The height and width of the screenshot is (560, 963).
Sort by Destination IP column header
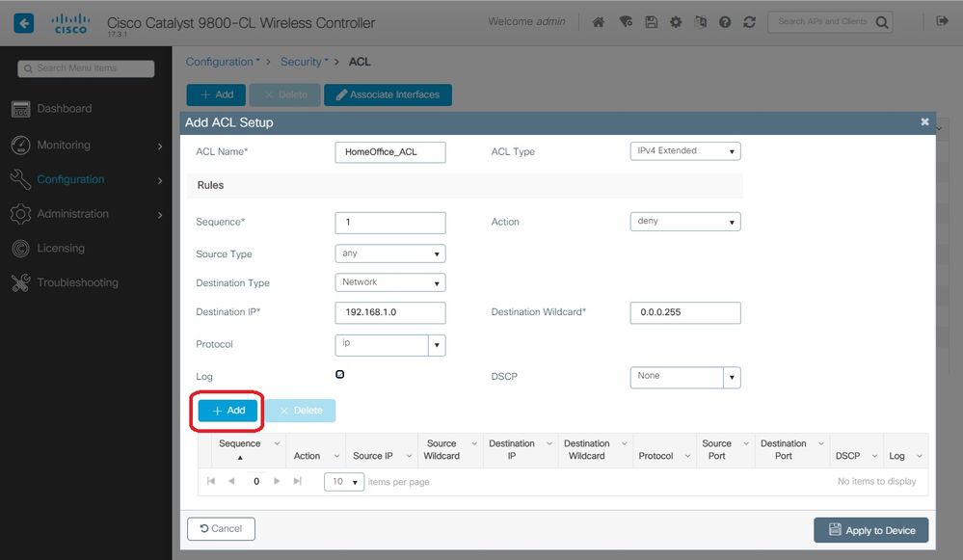[512, 449]
